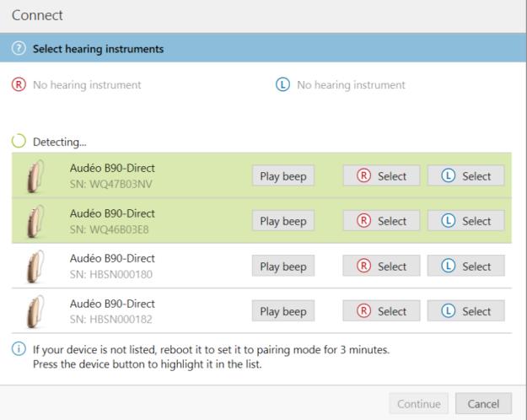Click 'Press the device button' hint line

148,364
